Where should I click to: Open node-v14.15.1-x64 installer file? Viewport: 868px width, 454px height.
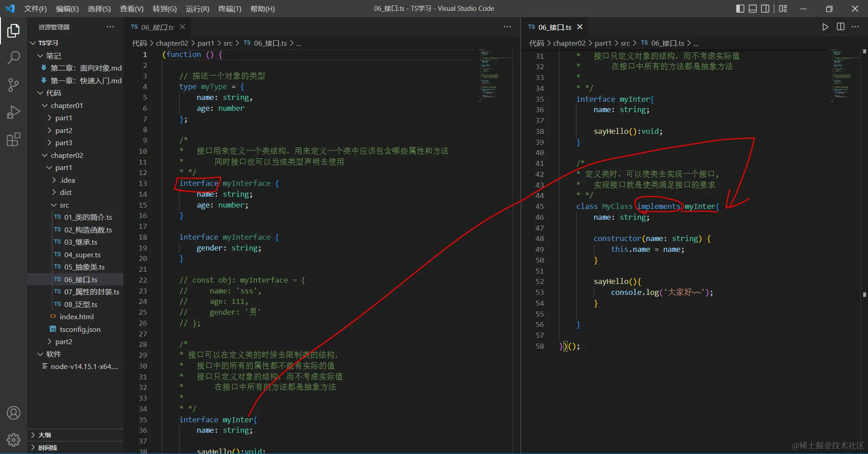click(x=75, y=366)
